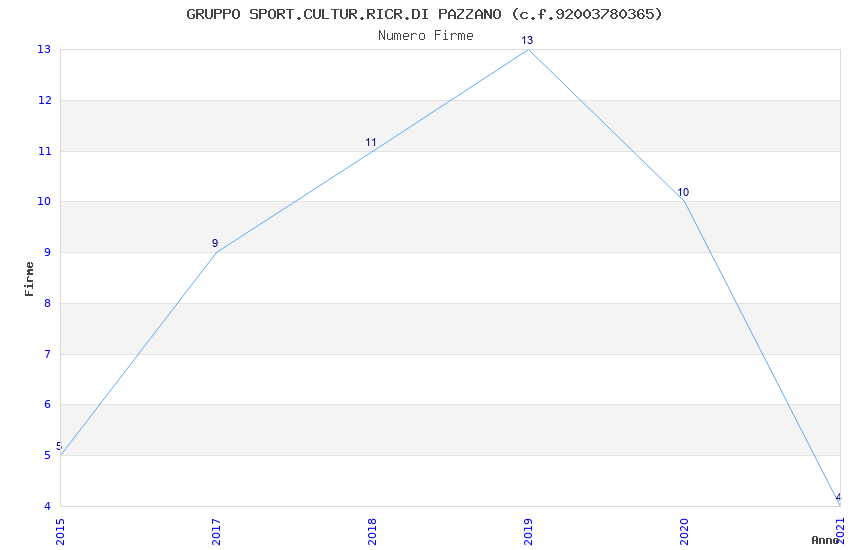The width and height of the screenshot is (850, 550).
Task: Select the data label 5 at 2015
Action: pyautogui.click(x=59, y=447)
